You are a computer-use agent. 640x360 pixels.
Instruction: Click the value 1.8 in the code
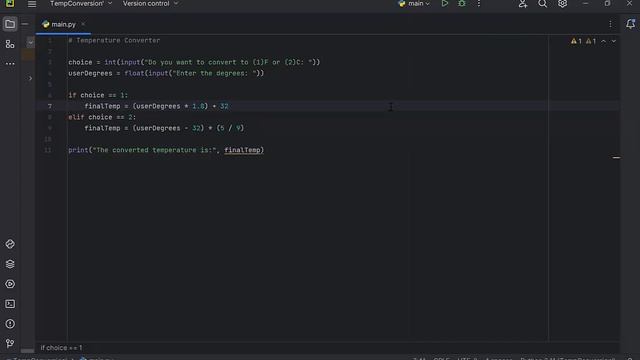pyautogui.click(x=198, y=106)
